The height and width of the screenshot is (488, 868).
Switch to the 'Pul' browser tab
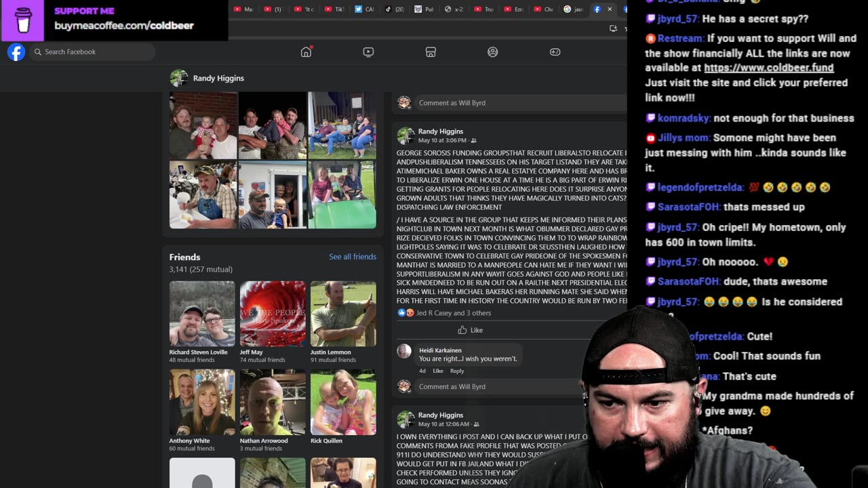(x=424, y=9)
